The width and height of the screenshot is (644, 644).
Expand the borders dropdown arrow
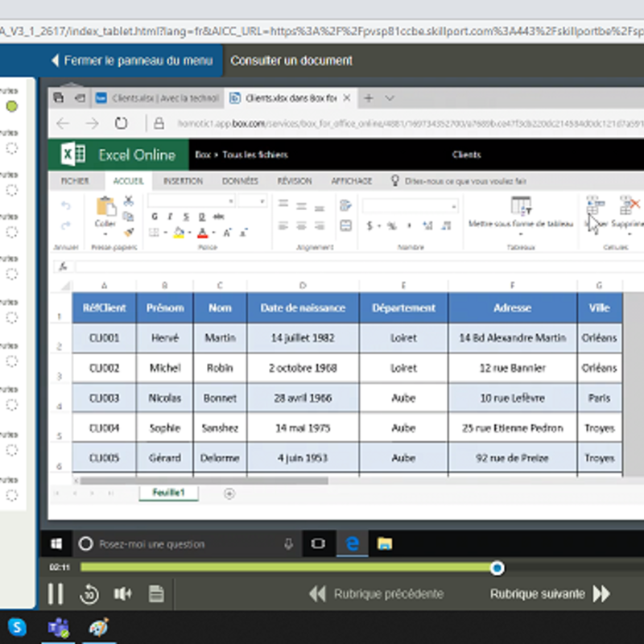click(x=165, y=233)
